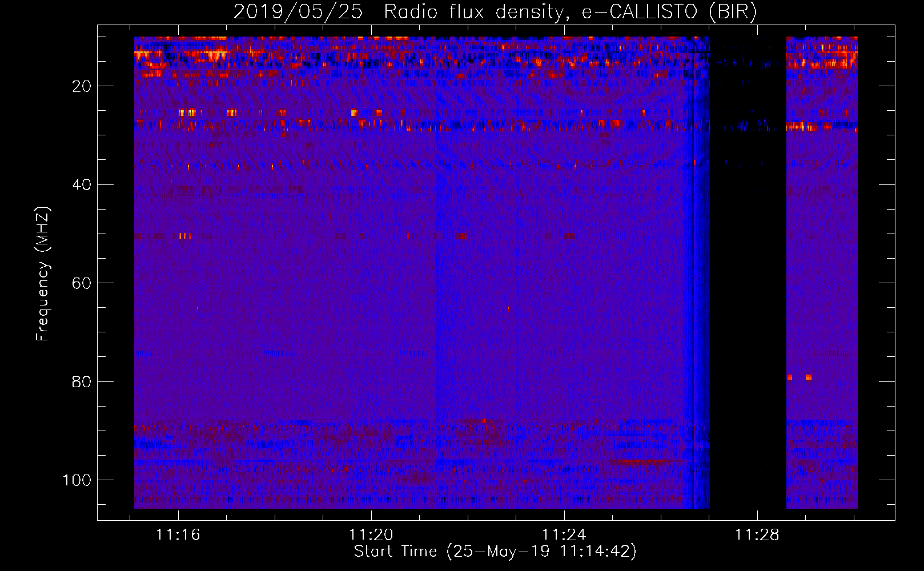Click the "Start Time (25-May-19 11:14:42)" label

pos(495,552)
